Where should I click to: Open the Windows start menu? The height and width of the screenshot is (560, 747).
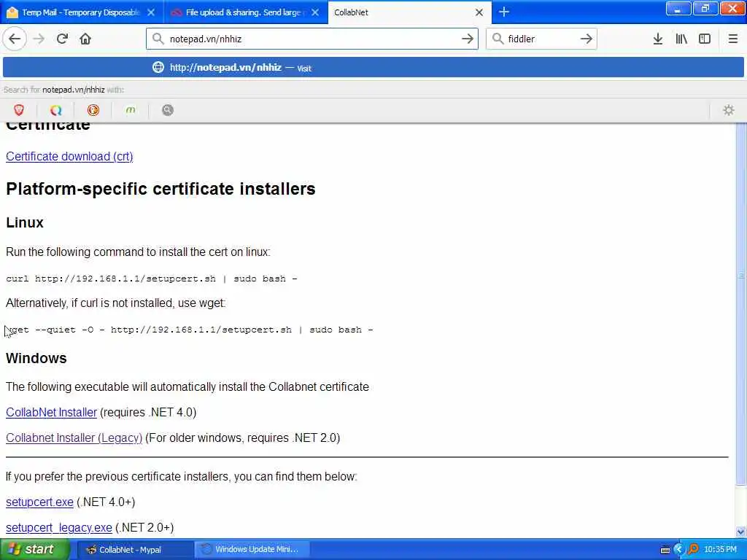pyautogui.click(x=34, y=550)
